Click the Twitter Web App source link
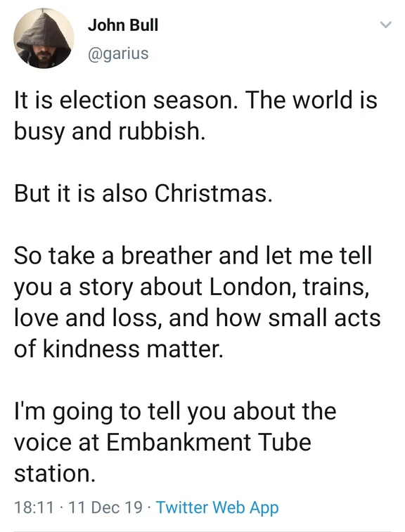 pyautogui.click(x=217, y=507)
